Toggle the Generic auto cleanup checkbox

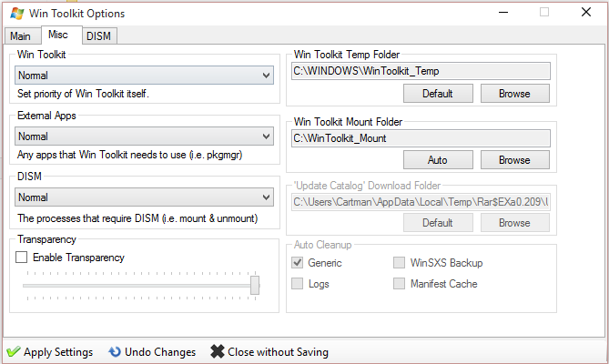click(298, 263)
